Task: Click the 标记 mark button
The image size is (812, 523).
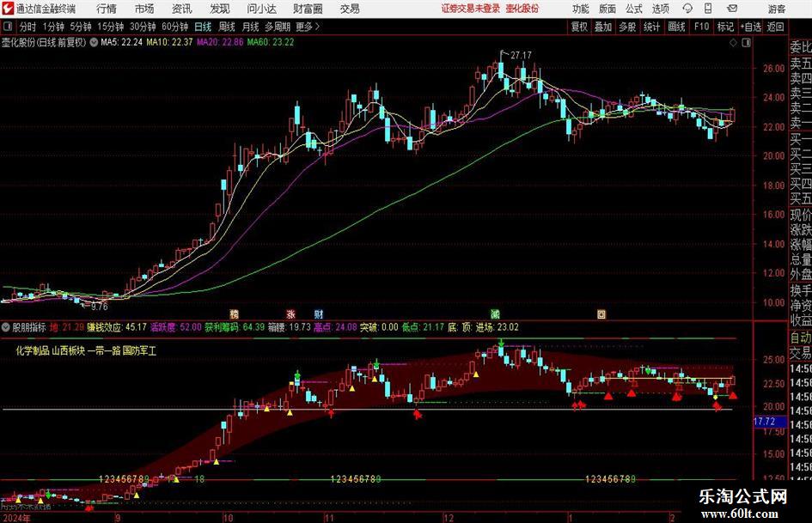Action: point(725,27)
